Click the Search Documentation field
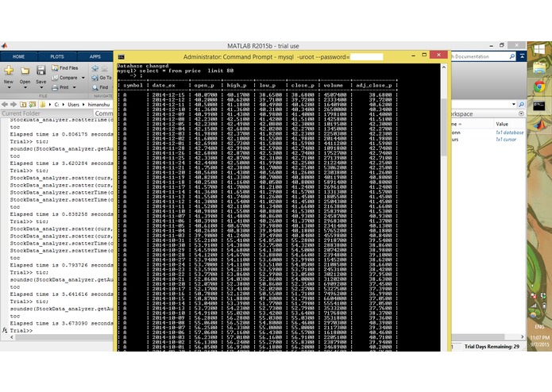The image size is (552, 392). [x=481, y=56]
